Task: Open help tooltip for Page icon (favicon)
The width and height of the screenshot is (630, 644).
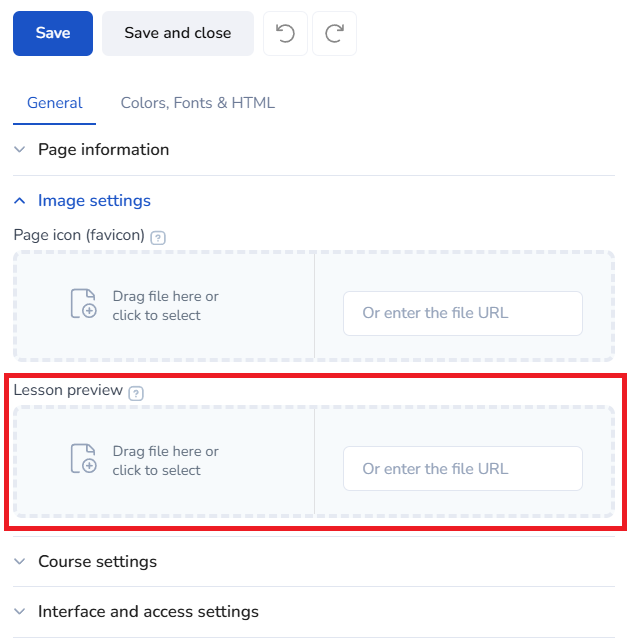Action: (x=158, y=237)
